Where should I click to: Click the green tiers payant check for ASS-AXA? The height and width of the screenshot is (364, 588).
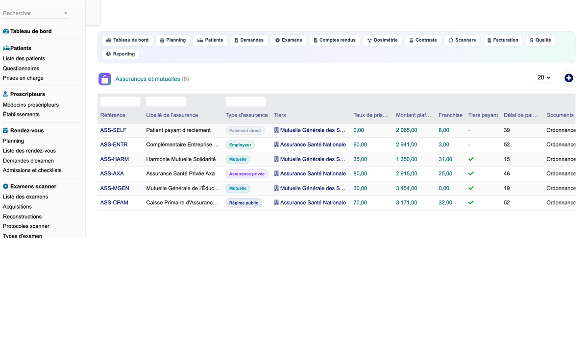click(x=471, y=173)
